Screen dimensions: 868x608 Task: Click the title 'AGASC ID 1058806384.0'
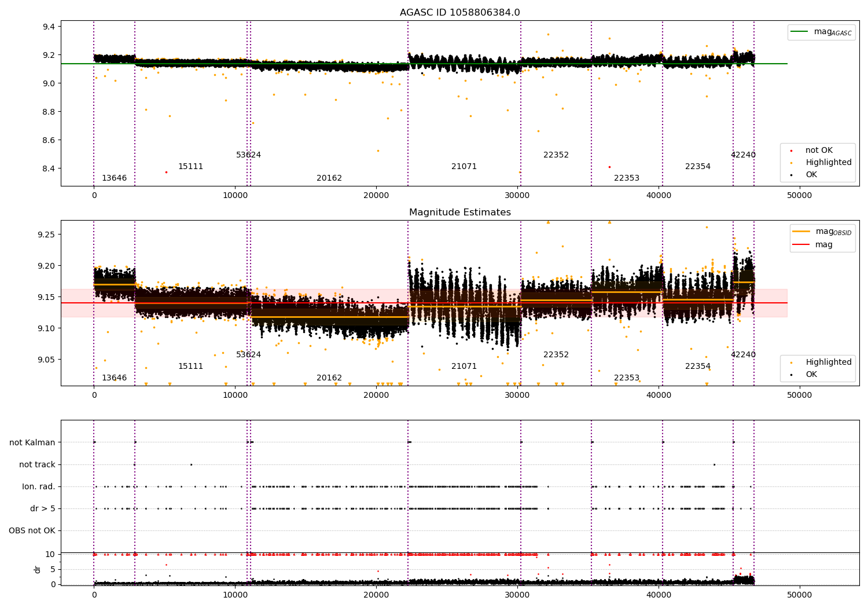(x=459, y=13)
